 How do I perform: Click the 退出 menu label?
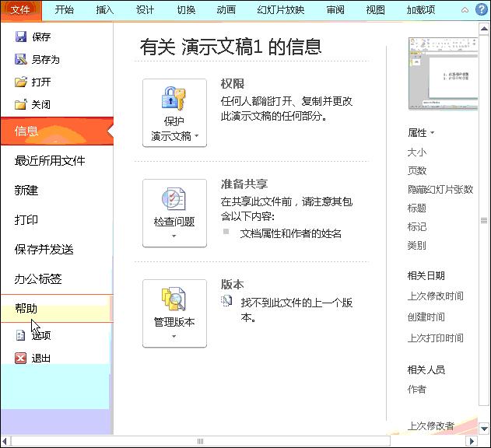click(41, 358)
